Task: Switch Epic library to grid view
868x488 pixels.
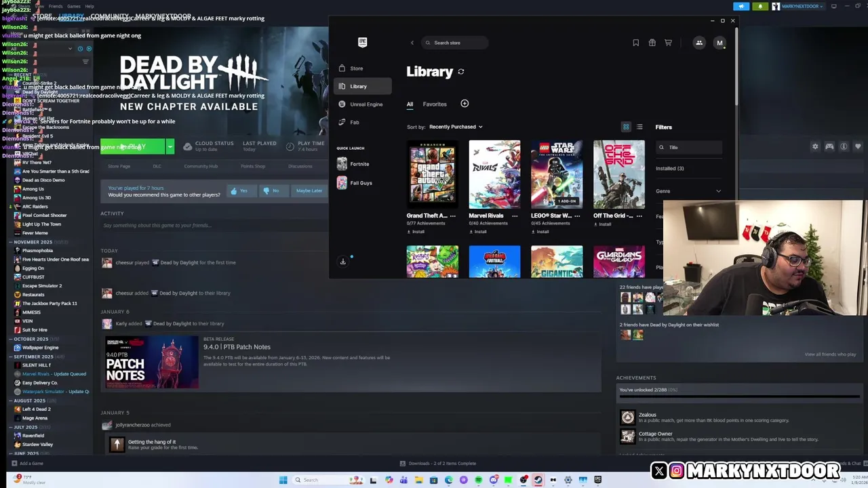Action: (626, 127)
